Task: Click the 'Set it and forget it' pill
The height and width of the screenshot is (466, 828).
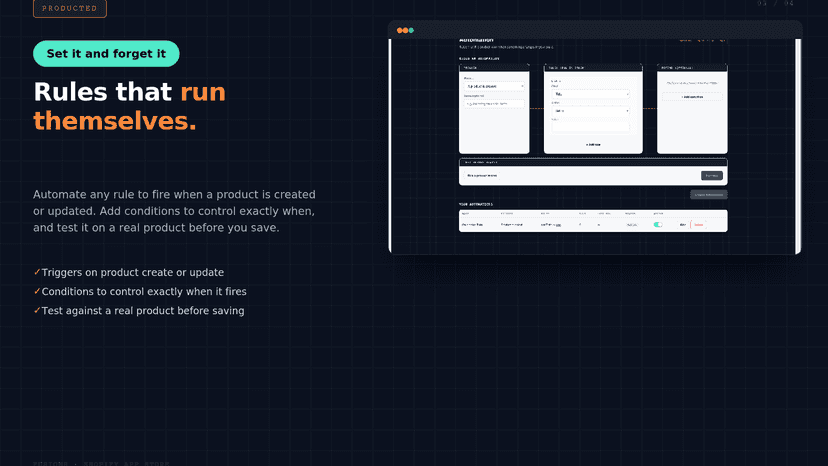Action: pyautogui.click(x=106, y=53)
